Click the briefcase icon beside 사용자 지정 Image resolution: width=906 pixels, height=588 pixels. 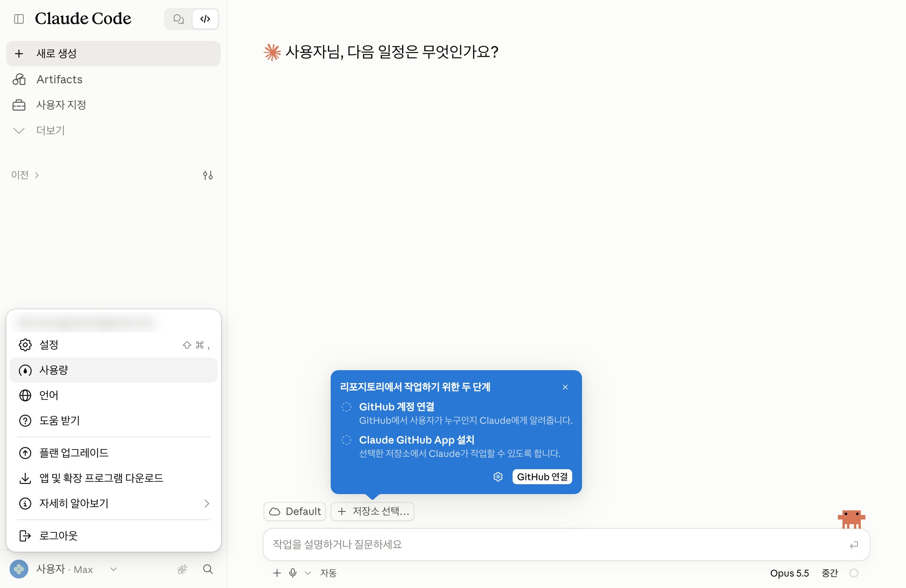coord(19,105)
